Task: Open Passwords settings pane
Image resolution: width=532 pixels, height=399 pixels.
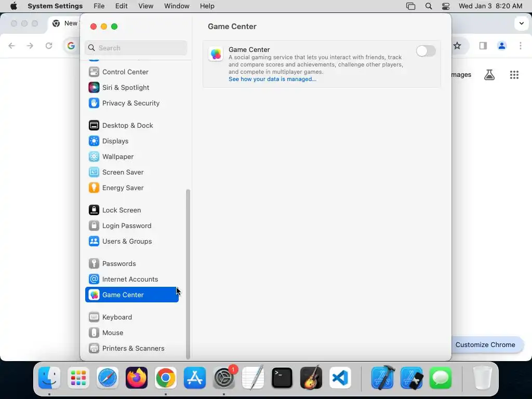Action: click(x=132, y=264)
